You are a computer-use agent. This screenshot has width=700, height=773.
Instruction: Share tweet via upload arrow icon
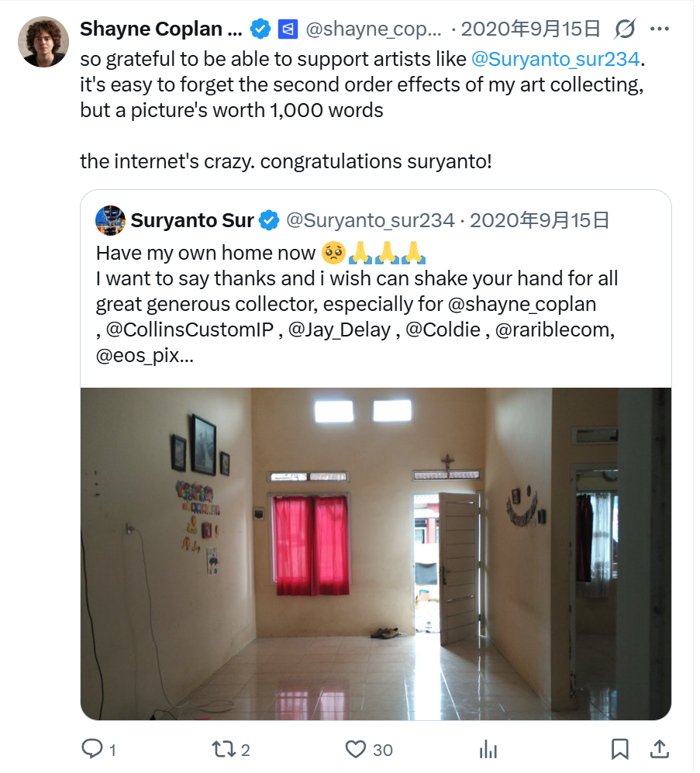pyautogui.click(x=659, y=749)
